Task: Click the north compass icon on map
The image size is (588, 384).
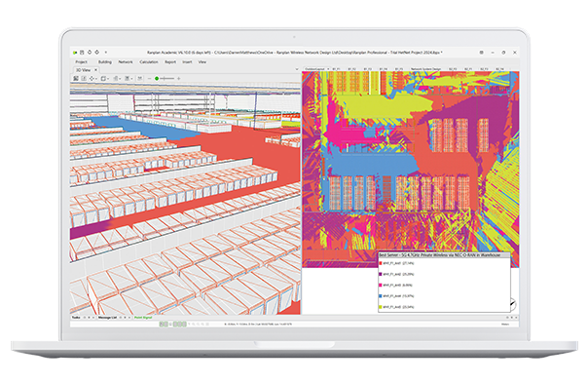Action: pos(514,303)
